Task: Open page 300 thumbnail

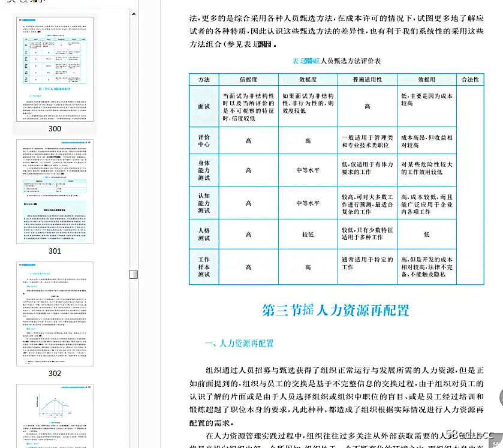Action: coord(55,69)
